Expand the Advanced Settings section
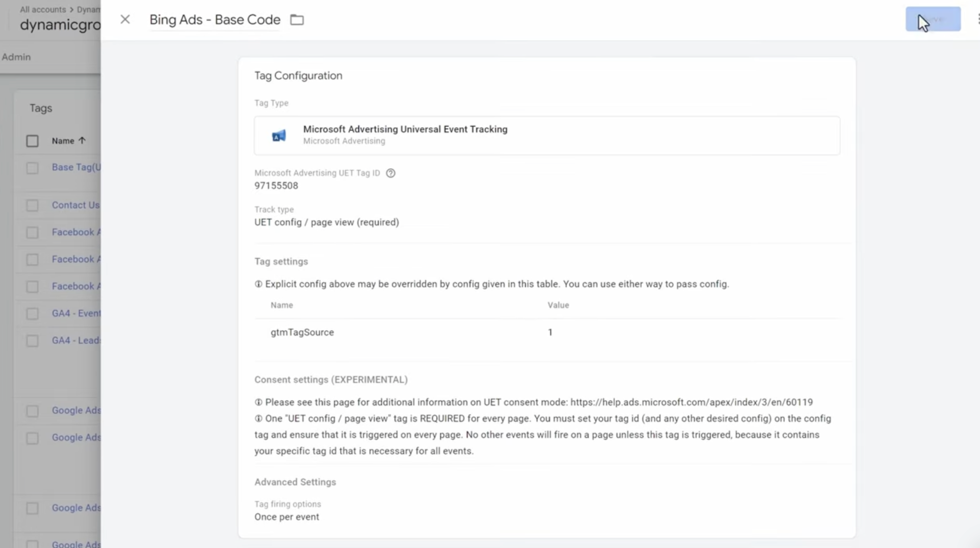The height and width of the screenshot is (548, 980). tap(295, 482)
